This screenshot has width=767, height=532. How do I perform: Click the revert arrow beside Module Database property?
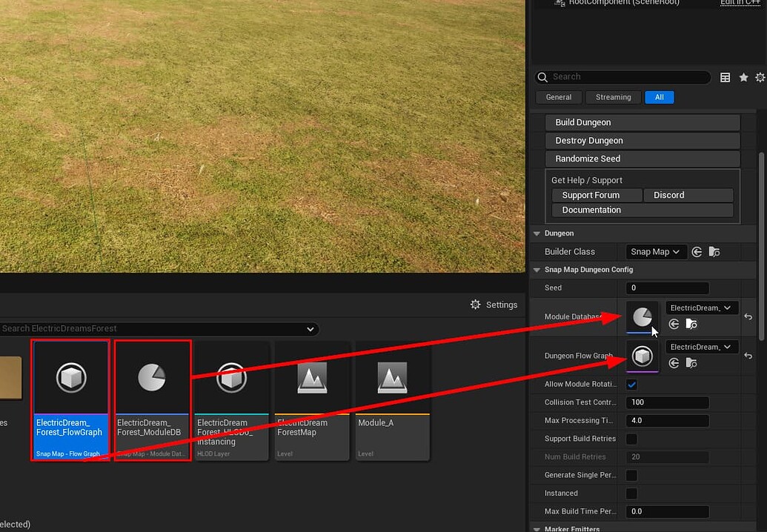coord(748,316)
